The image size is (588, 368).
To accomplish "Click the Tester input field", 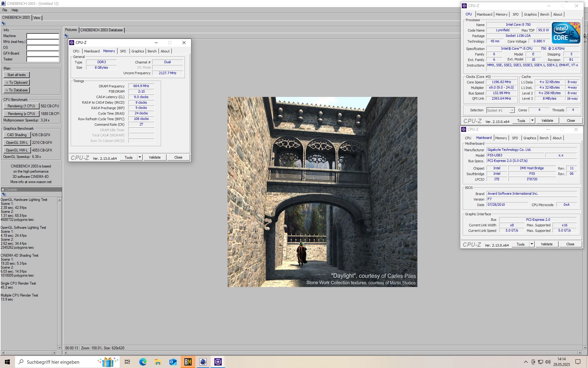I will [x=43, y=59].
